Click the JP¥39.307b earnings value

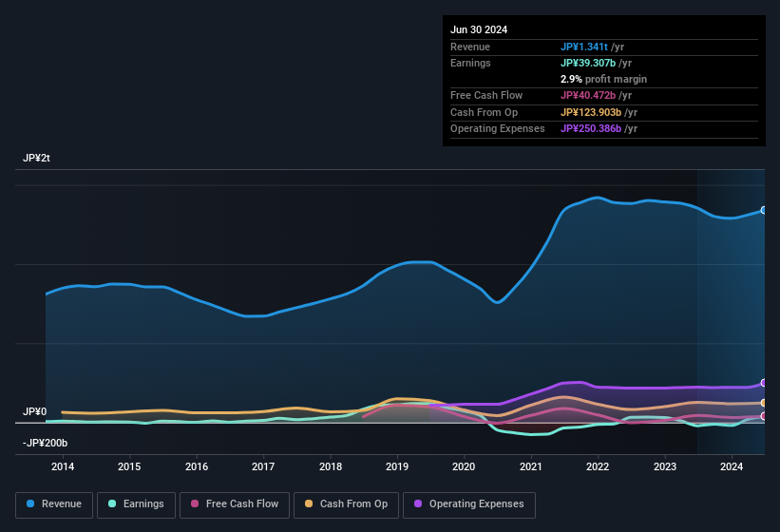588,63
